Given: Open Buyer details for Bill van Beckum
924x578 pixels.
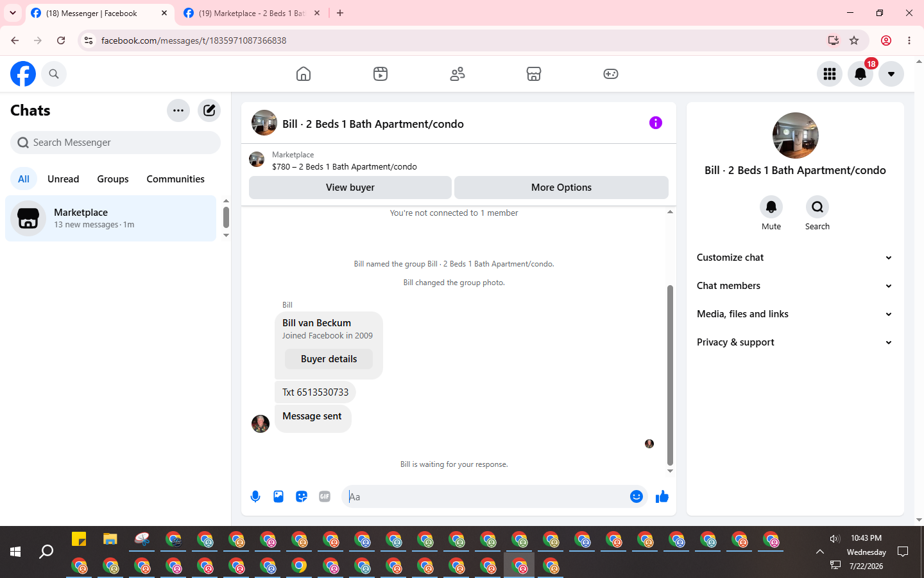Looking at the screenshot, I should pyautogui.click(x=329, y=359).
